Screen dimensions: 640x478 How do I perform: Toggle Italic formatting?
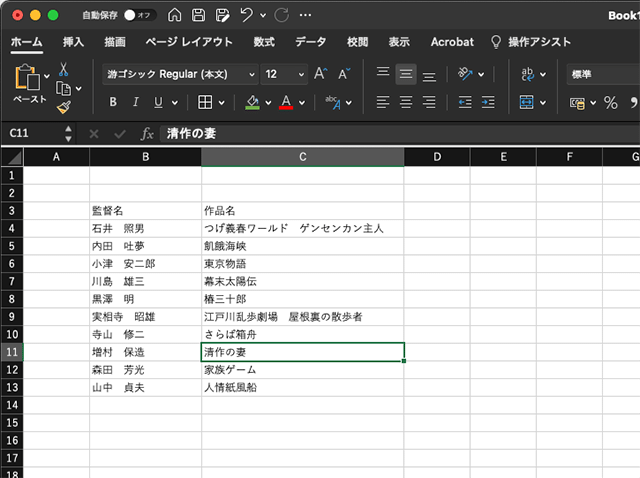(135, 102)
